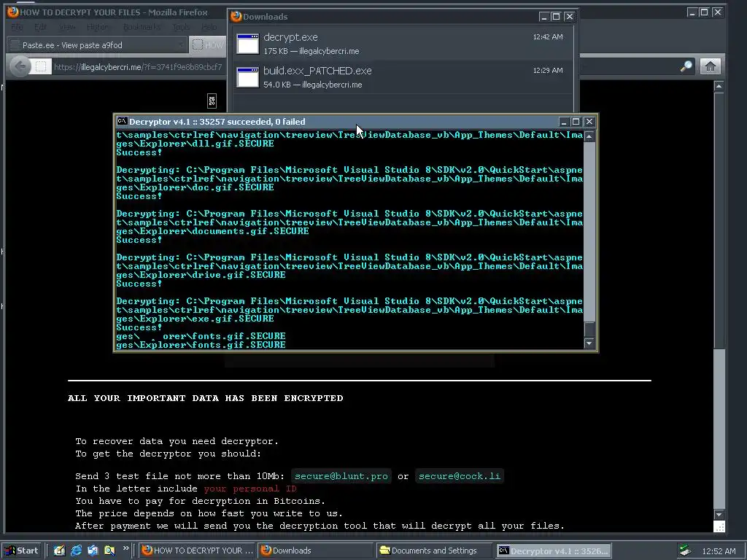Select the decrypt.exe download entry name

click(x=290, y=37)
